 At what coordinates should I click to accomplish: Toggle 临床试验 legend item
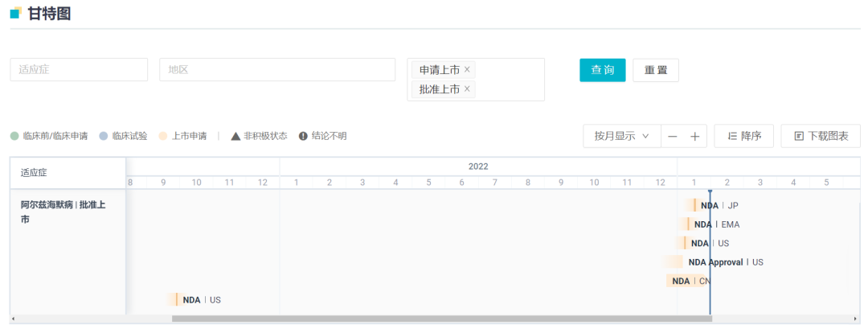tap(123, 136)
